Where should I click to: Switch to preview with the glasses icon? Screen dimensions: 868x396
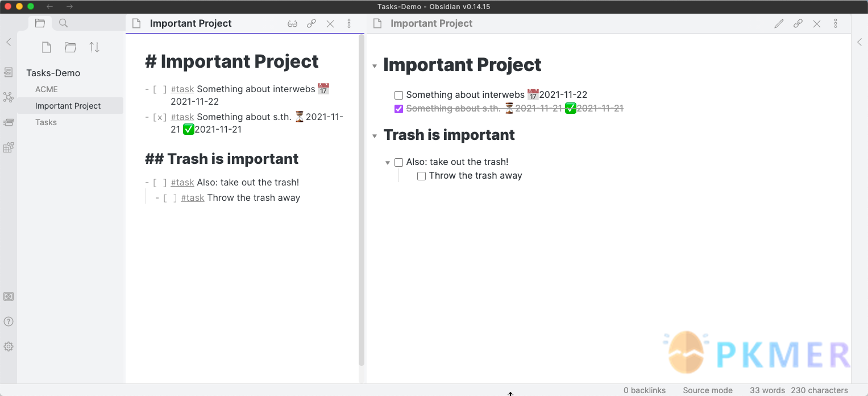coord(292,24)
